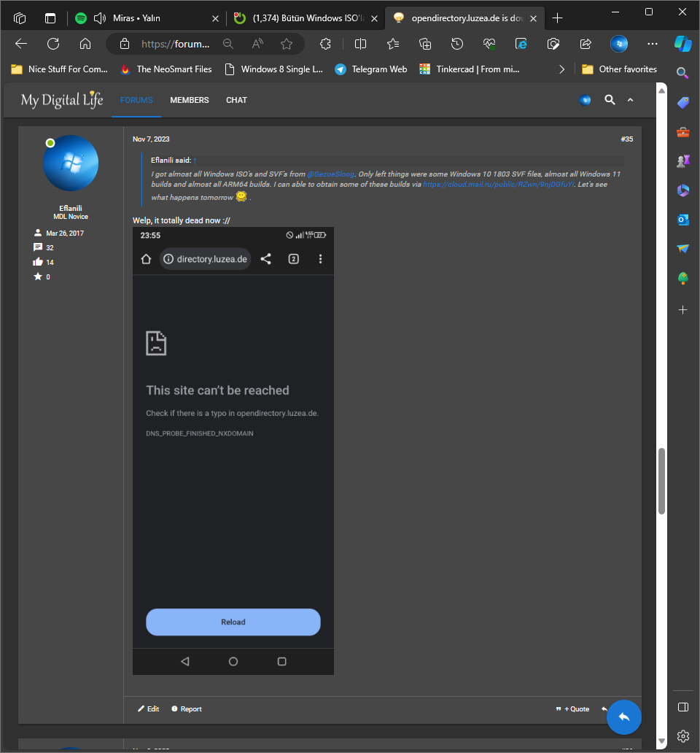700x753 pixels.
Task: View site information lock icon
Action: (124, 44)
